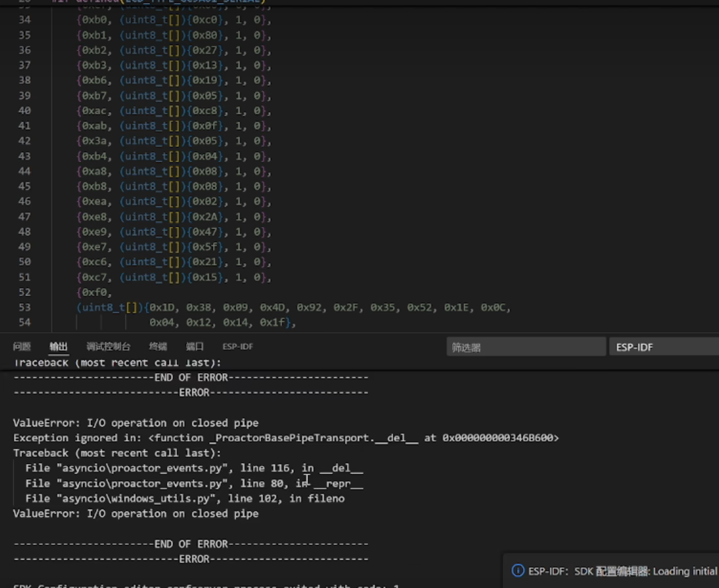This screenshot has height=588, width=719.
Task: Click line number 34 in the gutter
Action: pyautogui.click(x=24, y=20)
